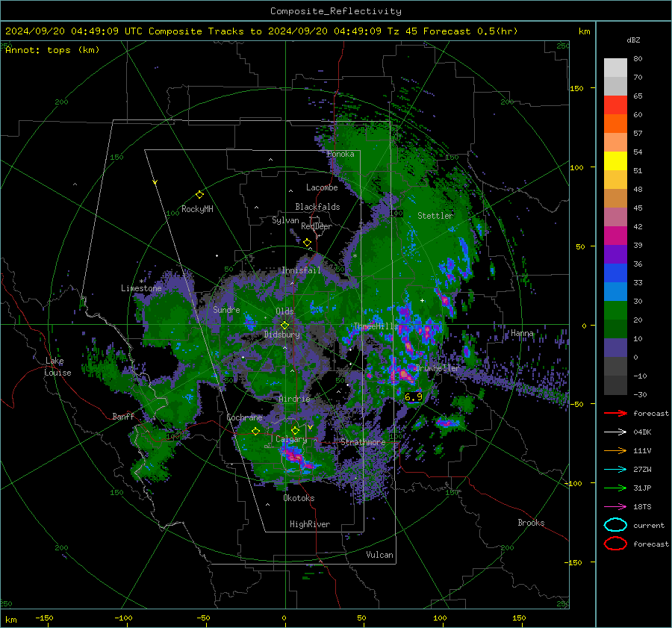Image resolution: width=672 pixels, height=628 pixels.
Task: Click the Drumheller city label
Action: pyautogui.click(x=438, y=368)
